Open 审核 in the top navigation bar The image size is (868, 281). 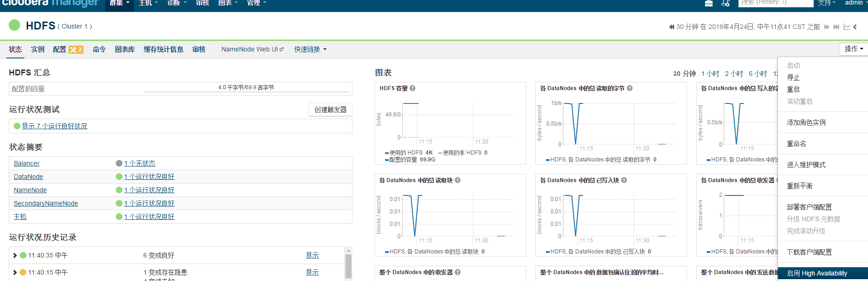point(203,3)
